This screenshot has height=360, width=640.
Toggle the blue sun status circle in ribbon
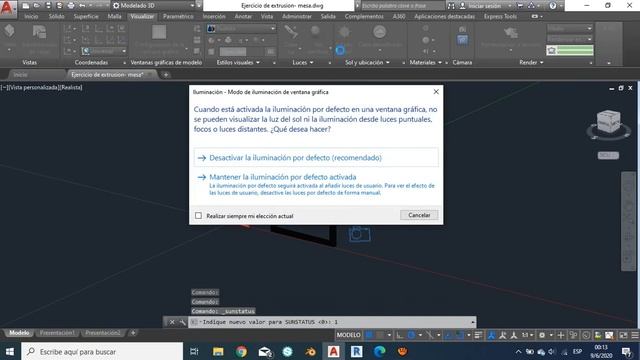pyautogui.click(x=340, y=51)
